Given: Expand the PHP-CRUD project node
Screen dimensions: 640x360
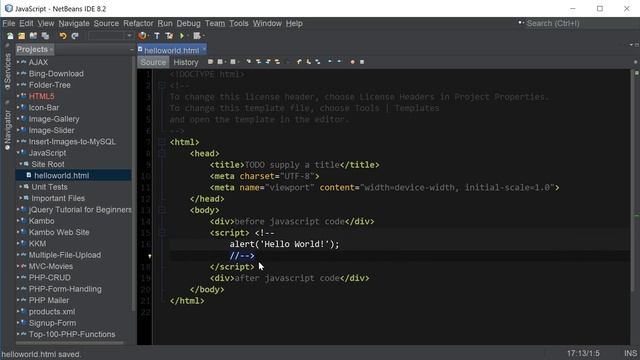Looking at the screenshot, I should pyautogui.click(x=18, y=278).
